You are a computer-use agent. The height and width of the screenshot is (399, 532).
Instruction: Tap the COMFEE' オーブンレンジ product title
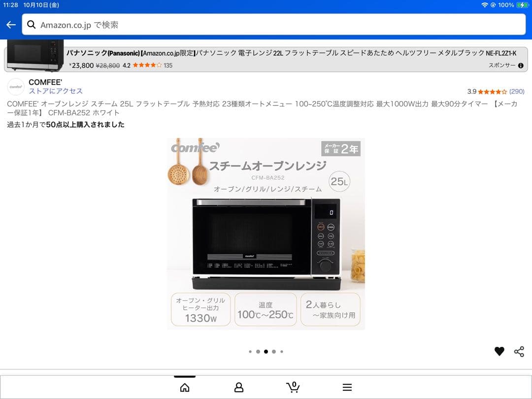click(x=262, y=108)
